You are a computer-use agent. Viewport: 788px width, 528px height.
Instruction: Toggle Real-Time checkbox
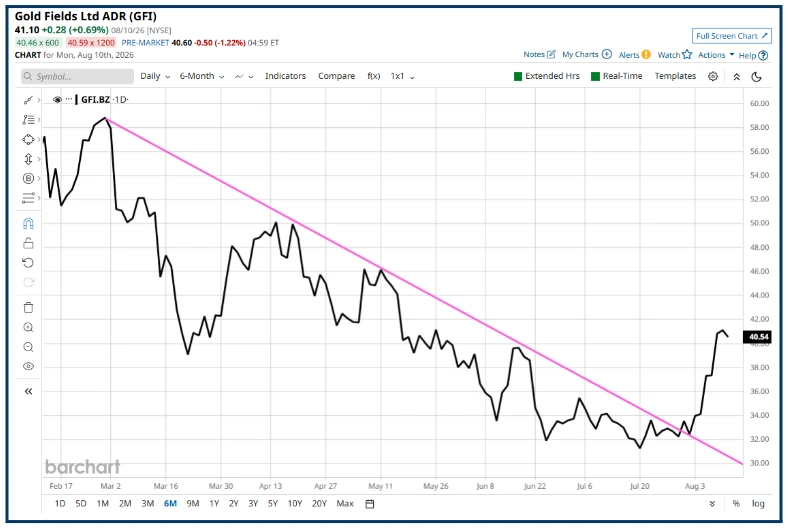(x=595, y=76)
